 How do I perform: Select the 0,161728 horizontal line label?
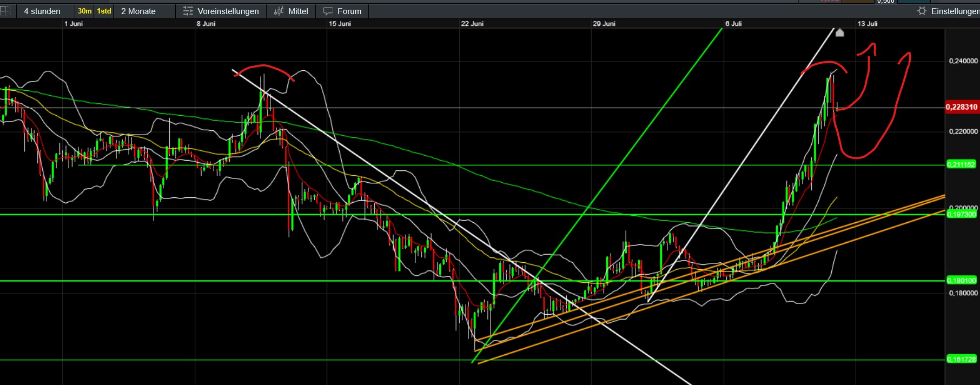click(x=961, y=359)
